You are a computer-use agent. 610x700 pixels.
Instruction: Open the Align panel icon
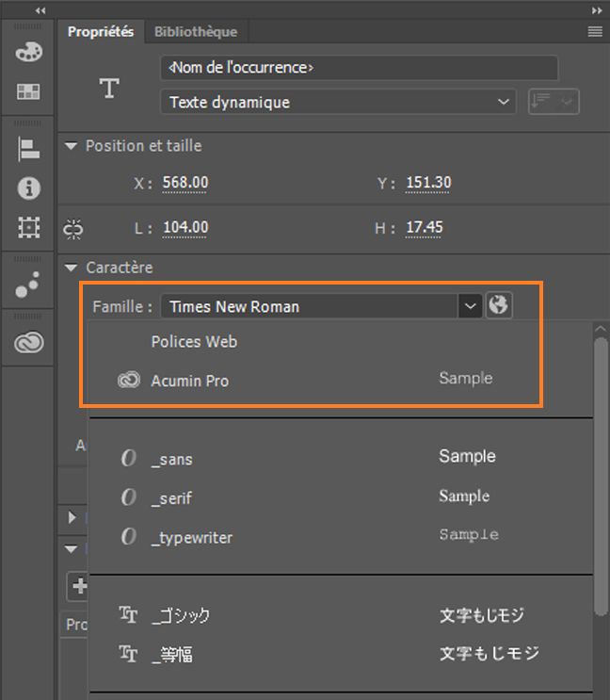[x=28, y=149]
